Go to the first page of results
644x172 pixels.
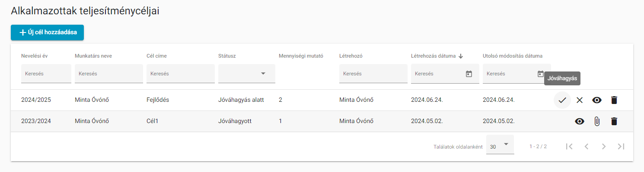[569, 146]
